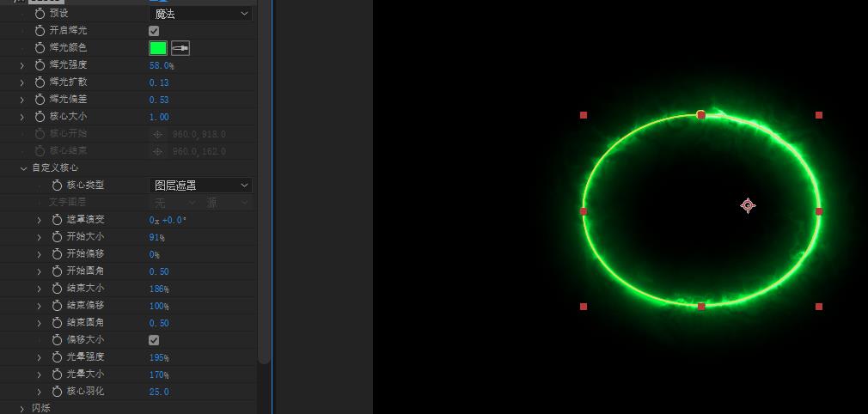This screenshot has height=414, width=868.
Task: Select the bottom-center mask vertex handle
Action: coord(701,307)
